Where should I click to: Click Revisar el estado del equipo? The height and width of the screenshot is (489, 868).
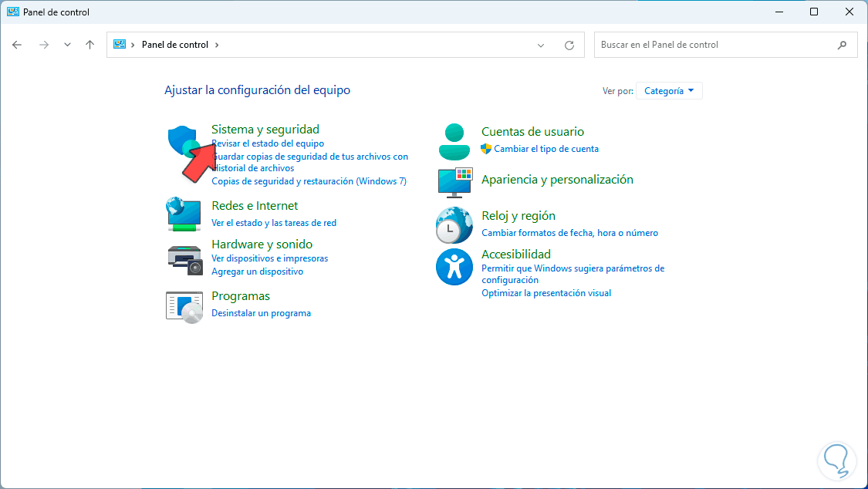coord(268,143)
